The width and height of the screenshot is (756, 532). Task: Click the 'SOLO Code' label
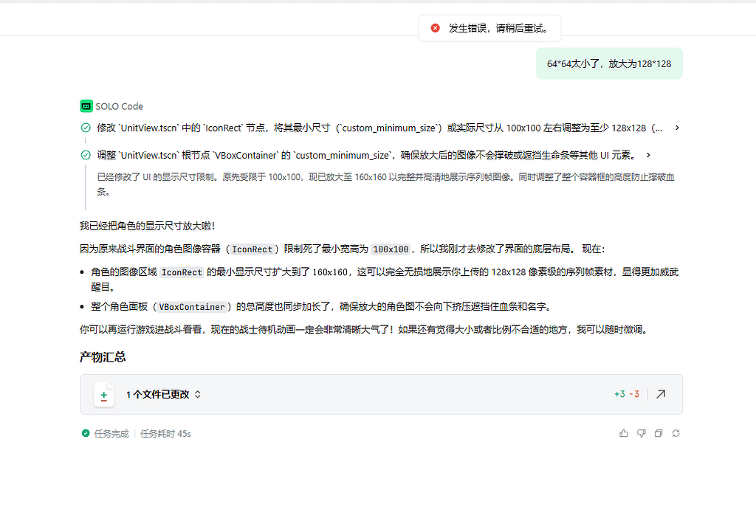click(x=119, y=106)
